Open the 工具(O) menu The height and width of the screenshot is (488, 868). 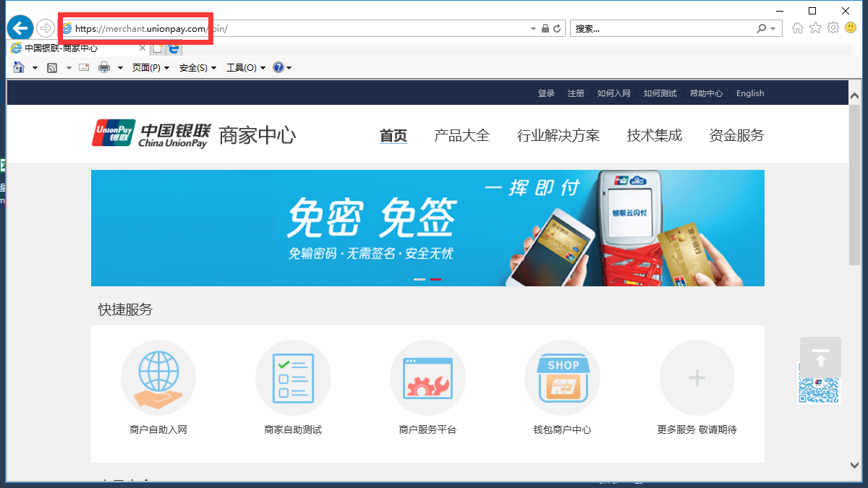(246, 68)
